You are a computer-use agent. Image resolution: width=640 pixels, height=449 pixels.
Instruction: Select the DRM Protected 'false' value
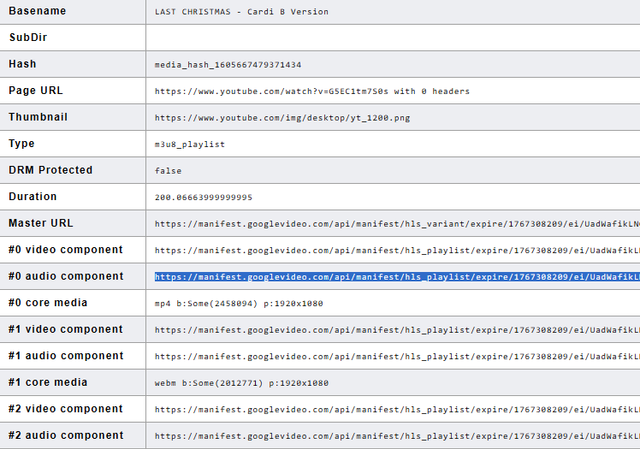tap(168, 171)
